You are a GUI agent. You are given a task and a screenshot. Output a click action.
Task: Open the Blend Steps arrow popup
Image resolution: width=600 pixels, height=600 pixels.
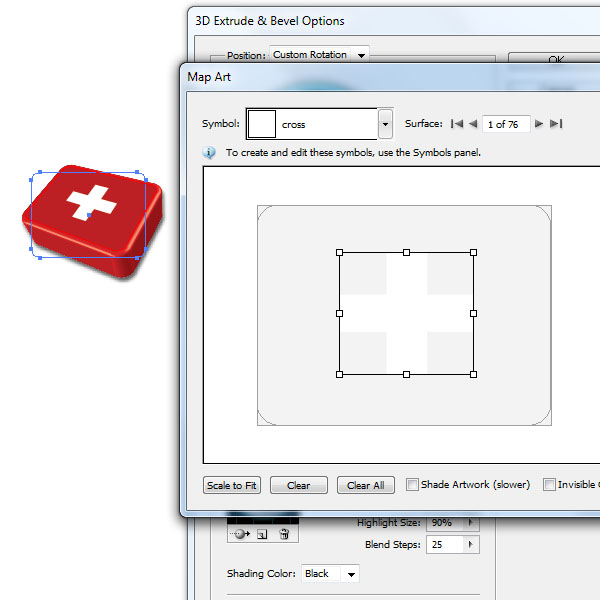click(x=471, y=544)
